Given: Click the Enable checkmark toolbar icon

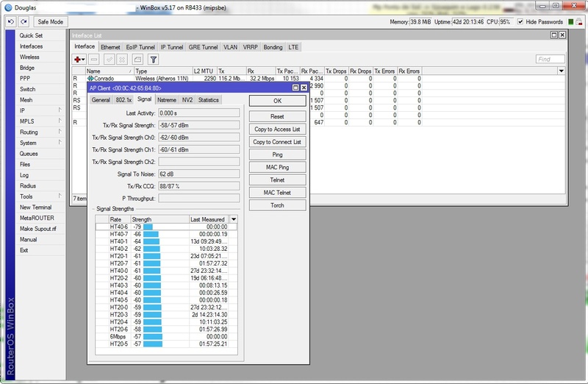Looking at the screenshot, I should tap(109, 60).
